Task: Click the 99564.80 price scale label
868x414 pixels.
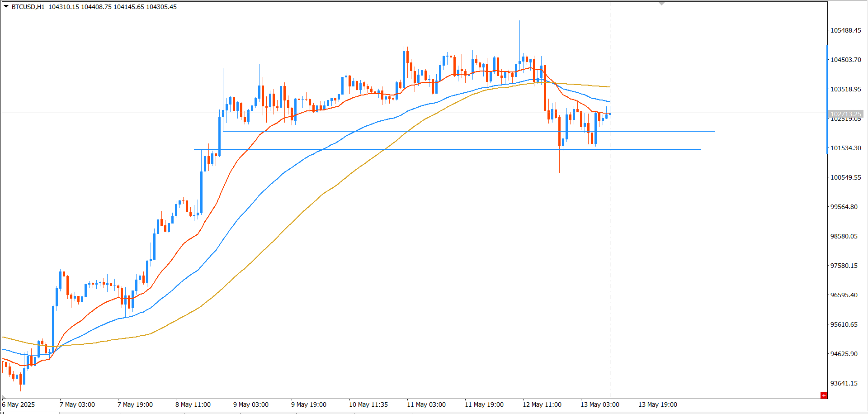Action: pyautogui.click(x=844, y=207)
